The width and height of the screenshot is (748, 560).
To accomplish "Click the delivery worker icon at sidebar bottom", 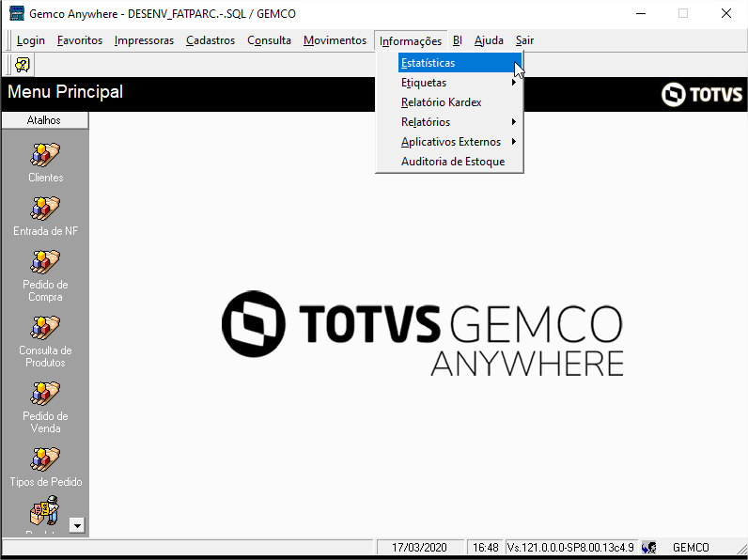I will (x=45, y=510).
